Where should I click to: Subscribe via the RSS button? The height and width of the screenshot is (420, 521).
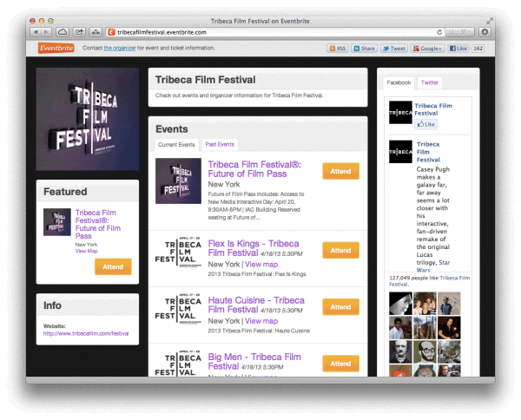point(338,49)
